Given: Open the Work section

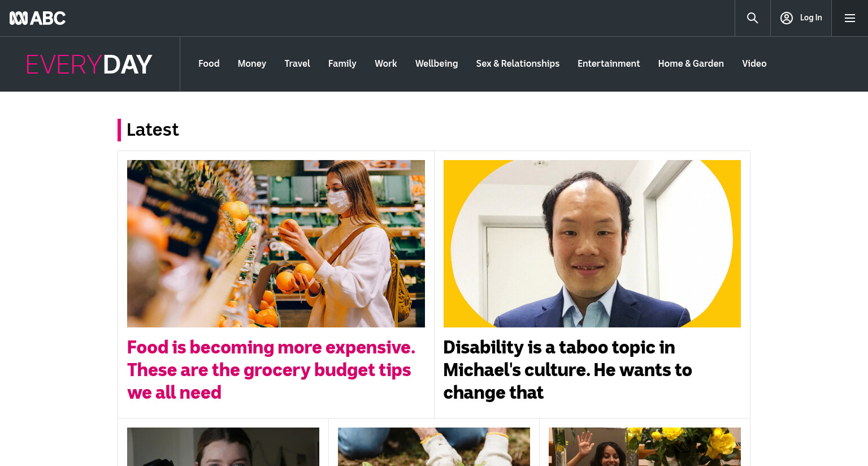Looking at the screenshot, I should [x=385, y=64].
